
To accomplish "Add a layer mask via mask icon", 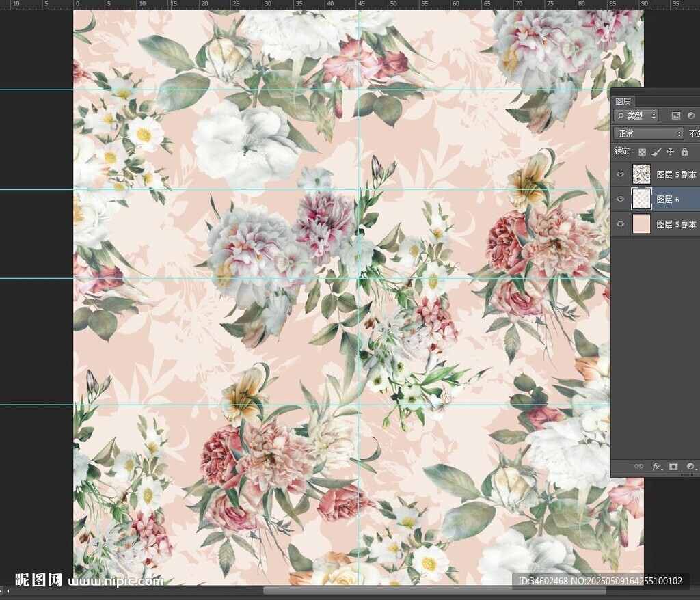I will click(673, 467).
